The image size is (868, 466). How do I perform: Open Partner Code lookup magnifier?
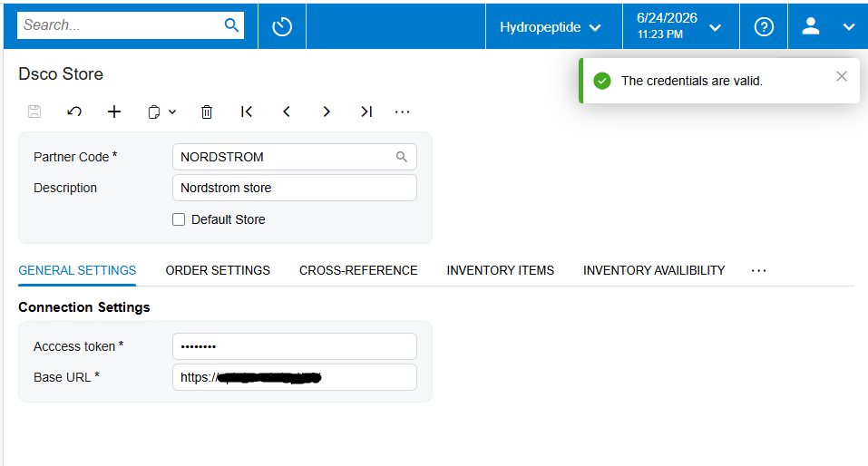pyautogui.click(x=401, y=157)
